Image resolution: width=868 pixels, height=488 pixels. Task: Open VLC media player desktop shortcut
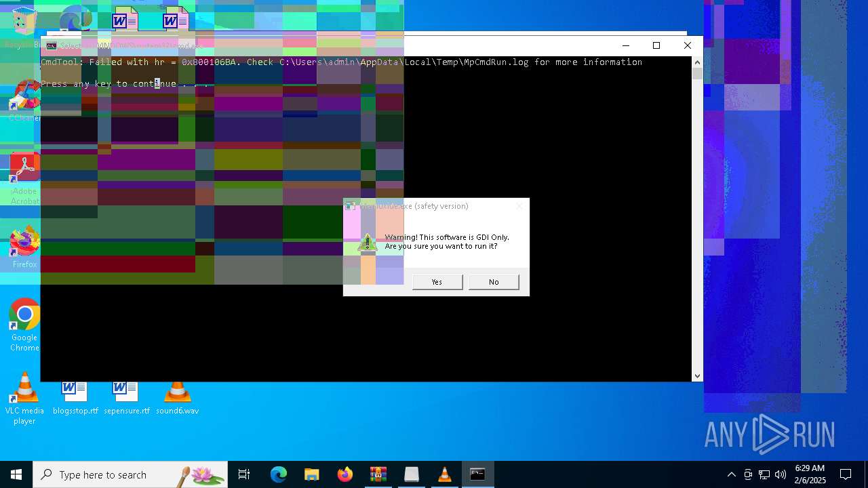[x=24, y=399]
